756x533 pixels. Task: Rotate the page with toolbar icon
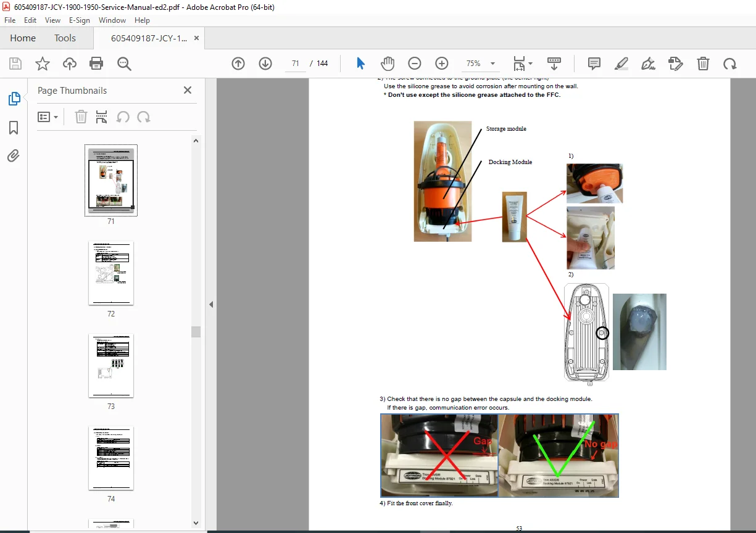click(730, 64)
